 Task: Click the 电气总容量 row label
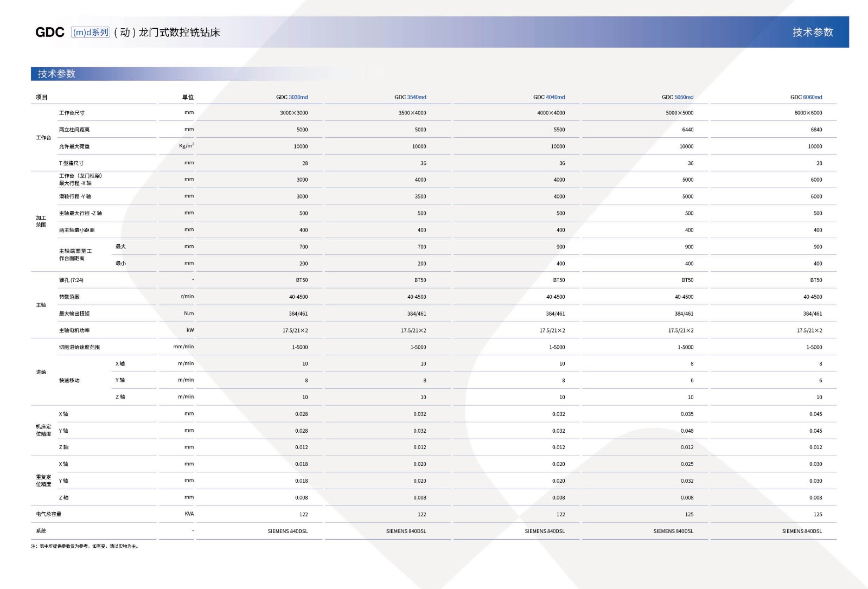pos(49,514)
